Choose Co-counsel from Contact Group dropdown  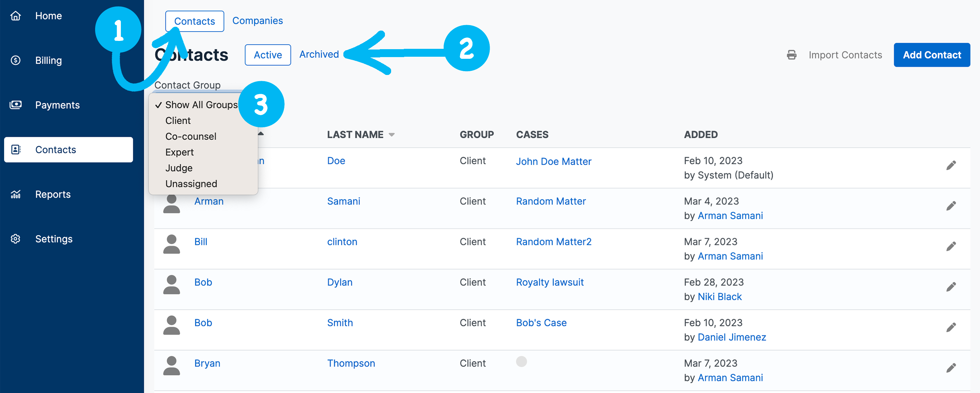click(x=191, y=137)
